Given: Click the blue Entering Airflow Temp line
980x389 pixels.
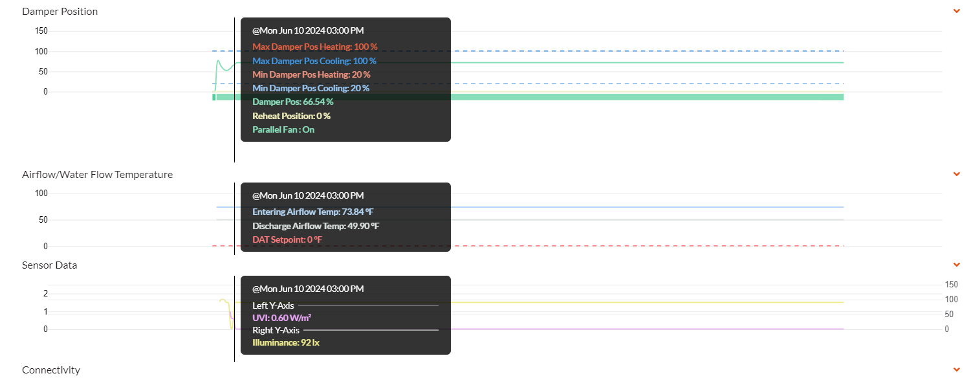Looking at the screenshot, I should point(647,207).
